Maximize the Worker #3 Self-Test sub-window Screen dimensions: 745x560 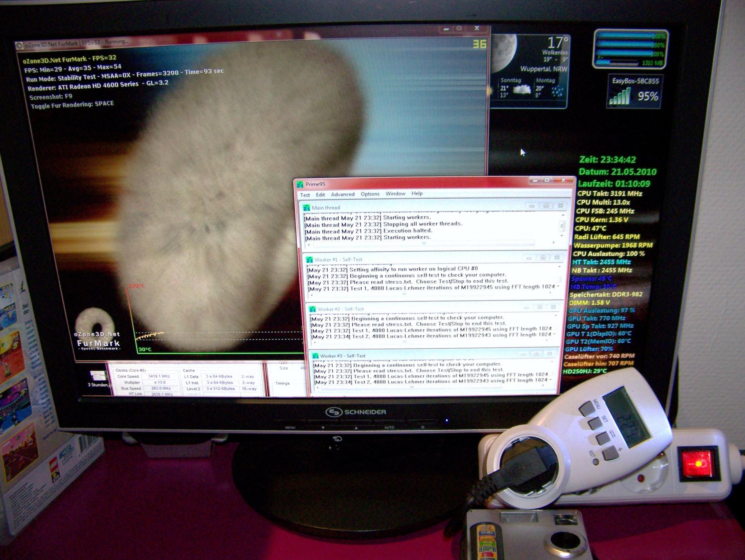(537, 354)
